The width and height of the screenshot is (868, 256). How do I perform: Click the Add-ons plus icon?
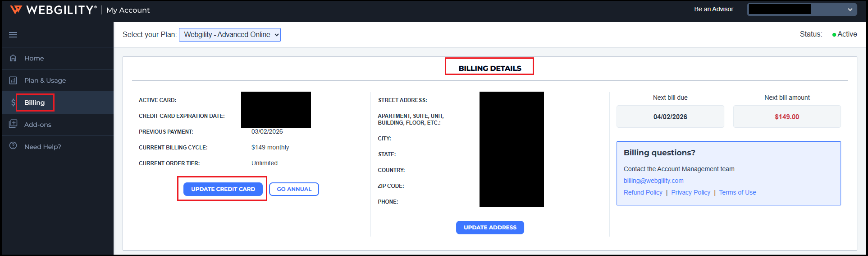pos(13,124)
